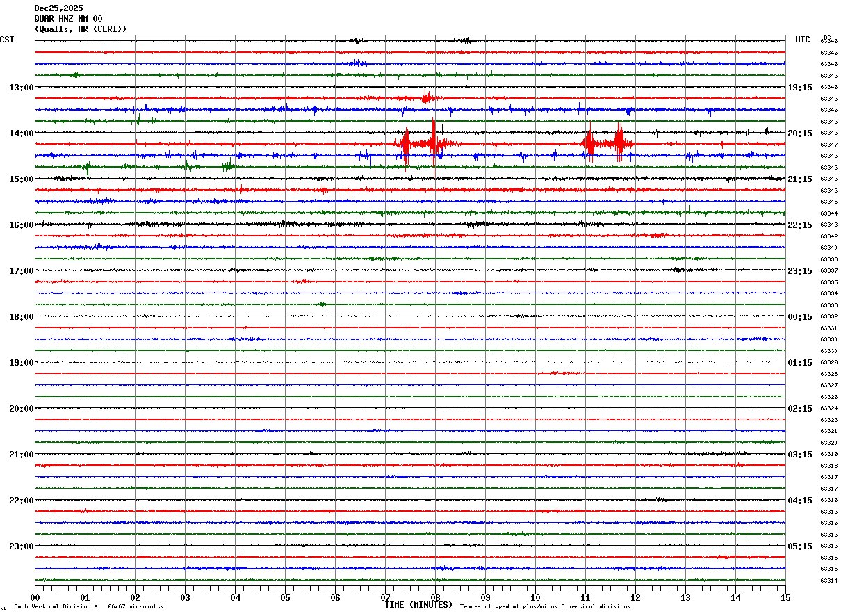Click the '05:15' UTC time label
Screen dimensions: 841x616
(800, 546)
